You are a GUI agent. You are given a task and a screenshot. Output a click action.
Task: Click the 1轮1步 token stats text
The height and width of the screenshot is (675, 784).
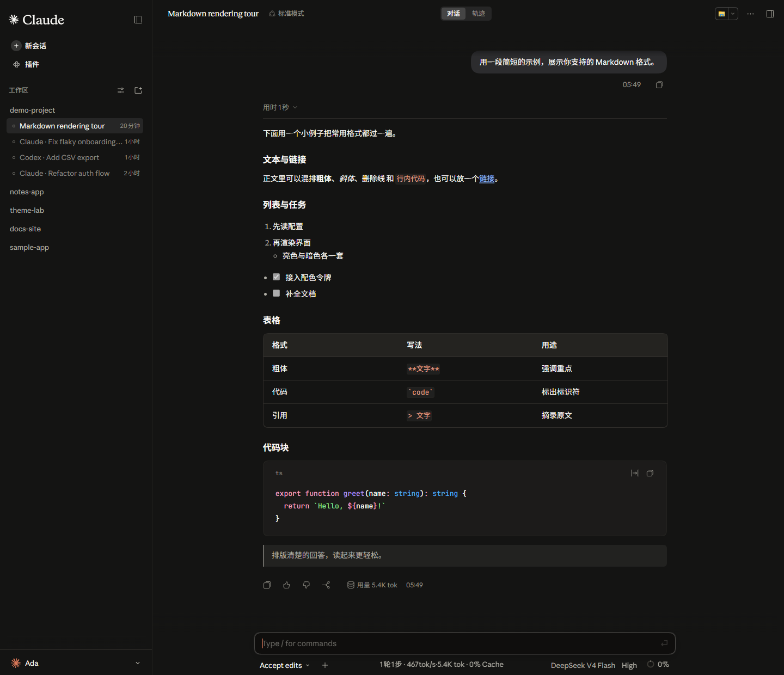tap(442, 665)
